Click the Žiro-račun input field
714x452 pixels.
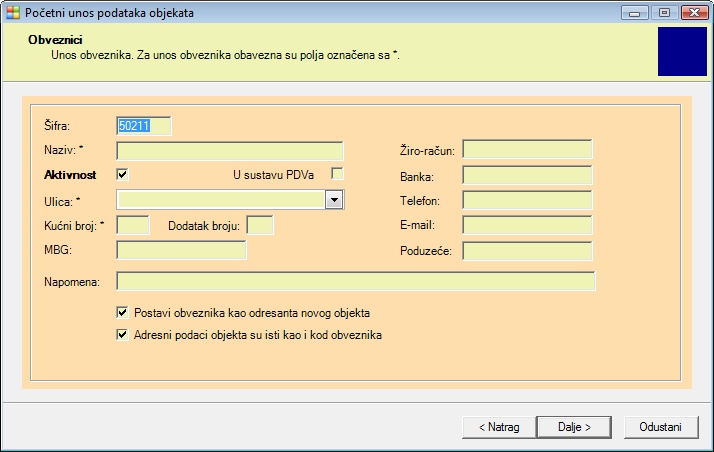[x=527, y=149]
